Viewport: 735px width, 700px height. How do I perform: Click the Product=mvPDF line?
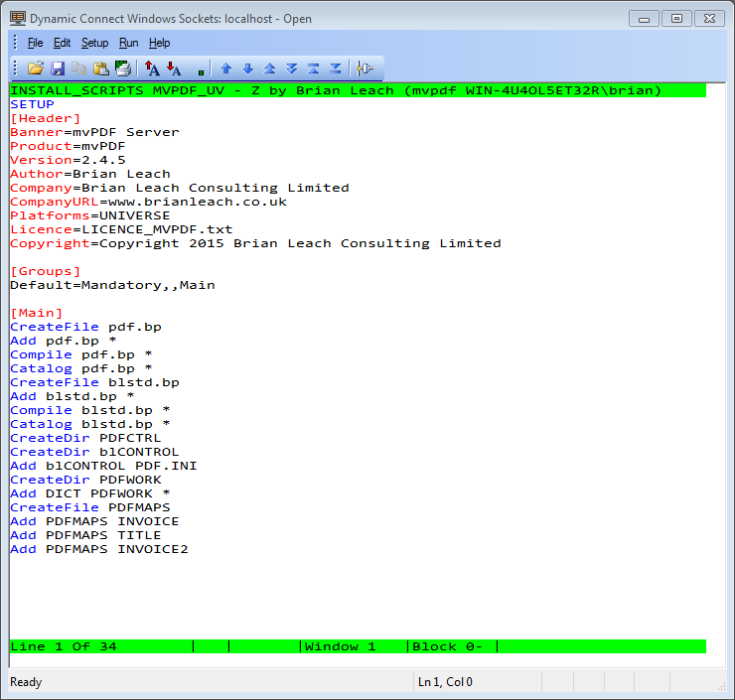[68, 146]
